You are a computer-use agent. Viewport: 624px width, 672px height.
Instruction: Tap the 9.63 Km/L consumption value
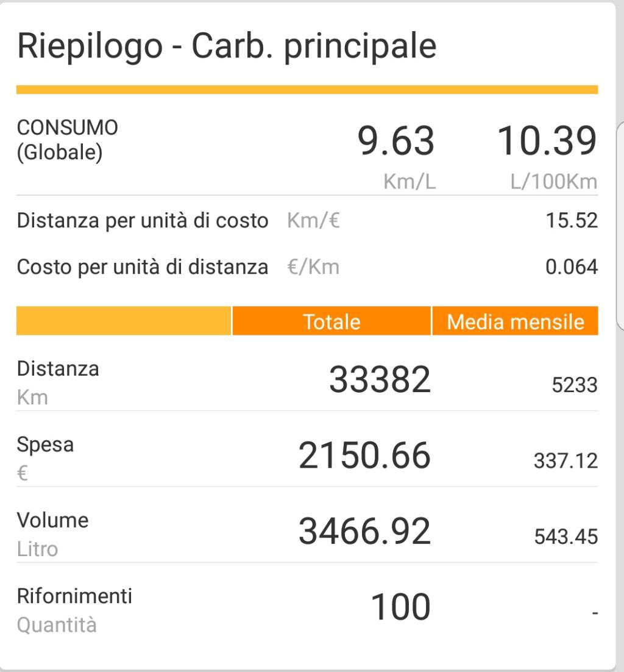(396, 141)
